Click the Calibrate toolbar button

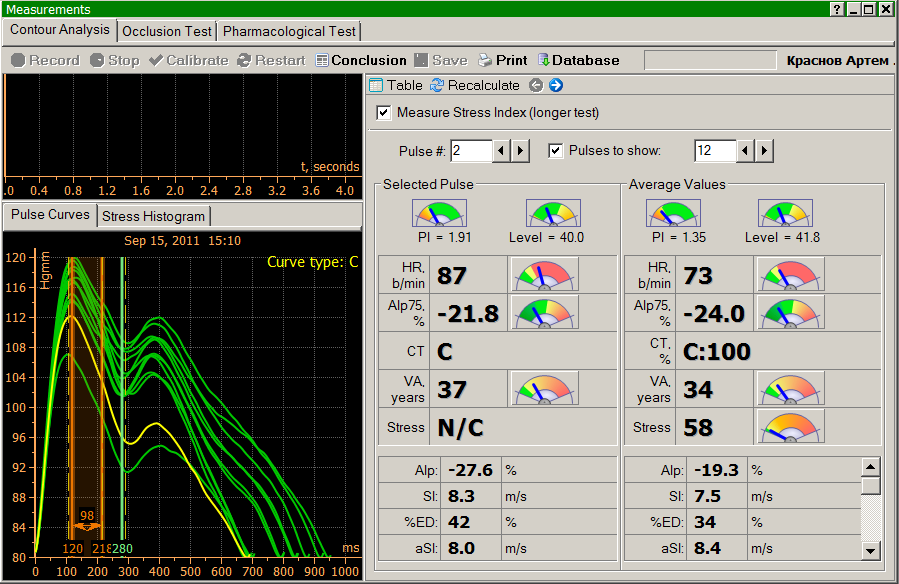click(189, 60)
